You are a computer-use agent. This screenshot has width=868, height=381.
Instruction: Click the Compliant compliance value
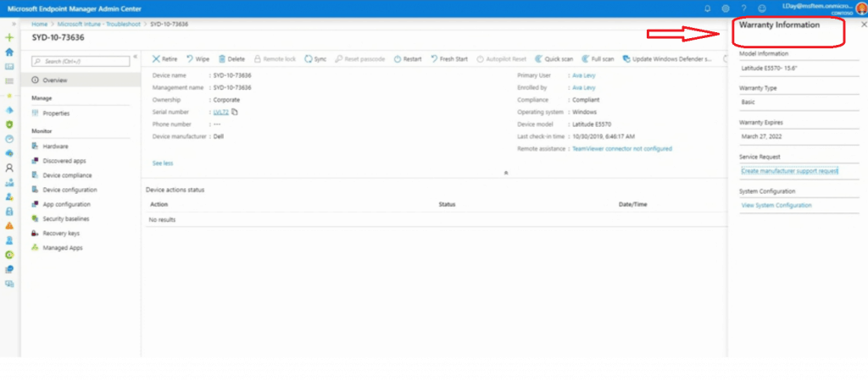click(586, 100)
